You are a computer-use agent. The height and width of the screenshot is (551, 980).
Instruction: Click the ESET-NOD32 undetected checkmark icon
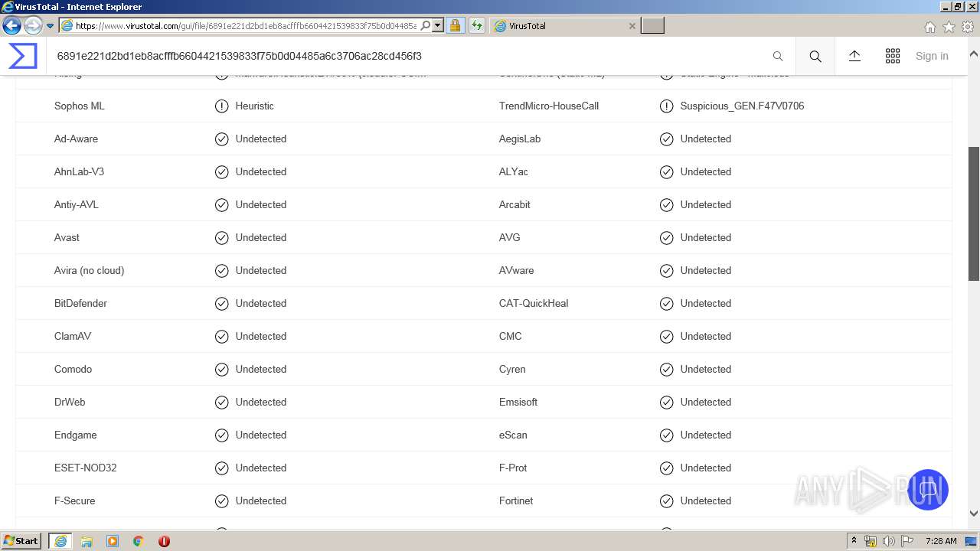click(221, 468)
